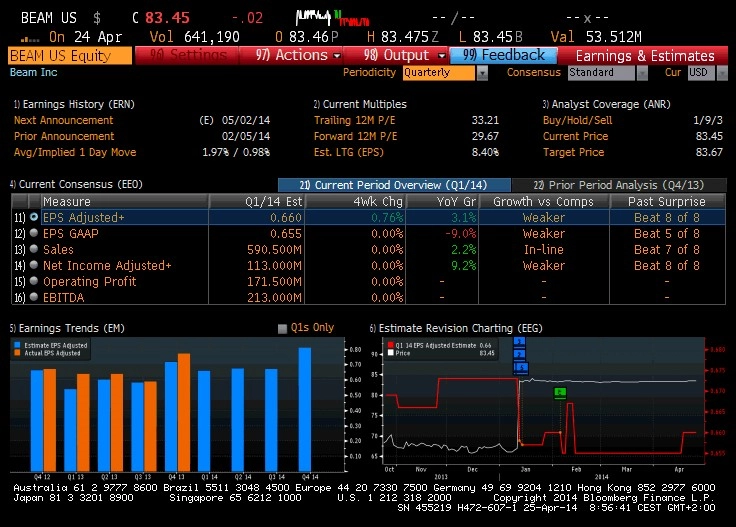
Task: Click the Next Announcement label
Action: tap(63, 120)
